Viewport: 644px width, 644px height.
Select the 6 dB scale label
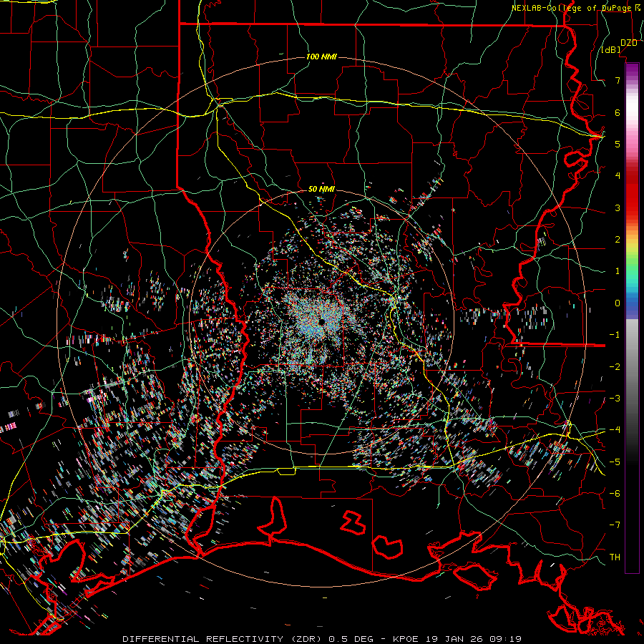[618, 112]
